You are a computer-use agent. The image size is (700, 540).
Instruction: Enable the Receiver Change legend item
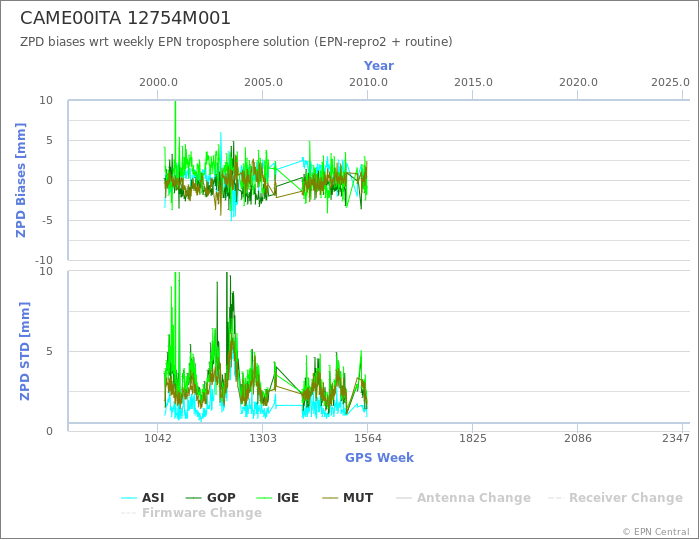tap(616, 498)
